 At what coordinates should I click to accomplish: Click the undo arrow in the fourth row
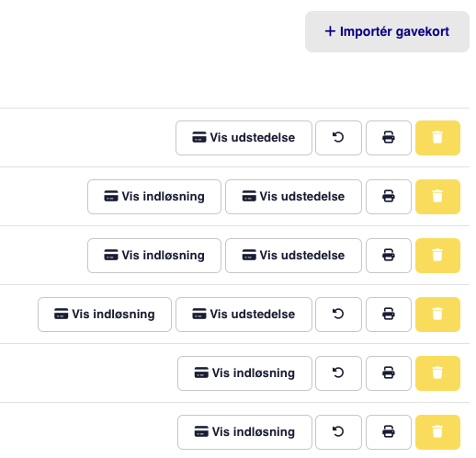click(x=338, y=315)
